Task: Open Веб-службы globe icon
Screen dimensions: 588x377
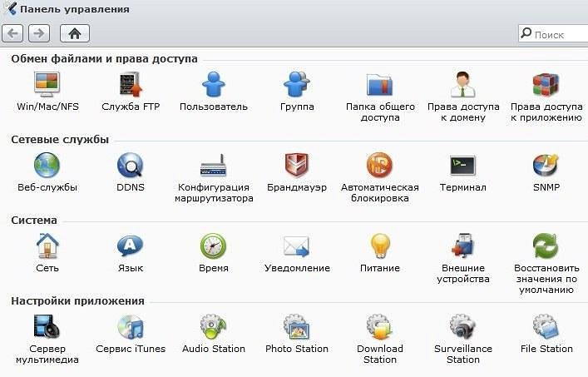Action: (x=47, y=165)
